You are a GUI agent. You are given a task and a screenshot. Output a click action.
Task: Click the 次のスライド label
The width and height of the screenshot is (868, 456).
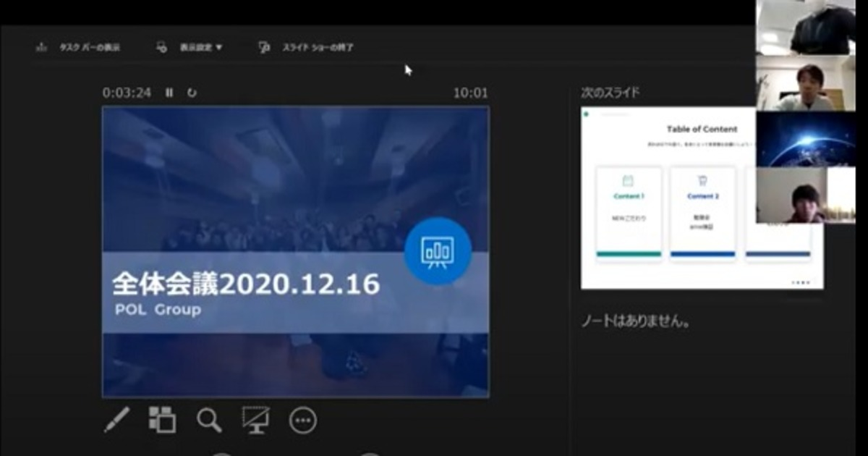pyautogui.click(x=610, y=93)
